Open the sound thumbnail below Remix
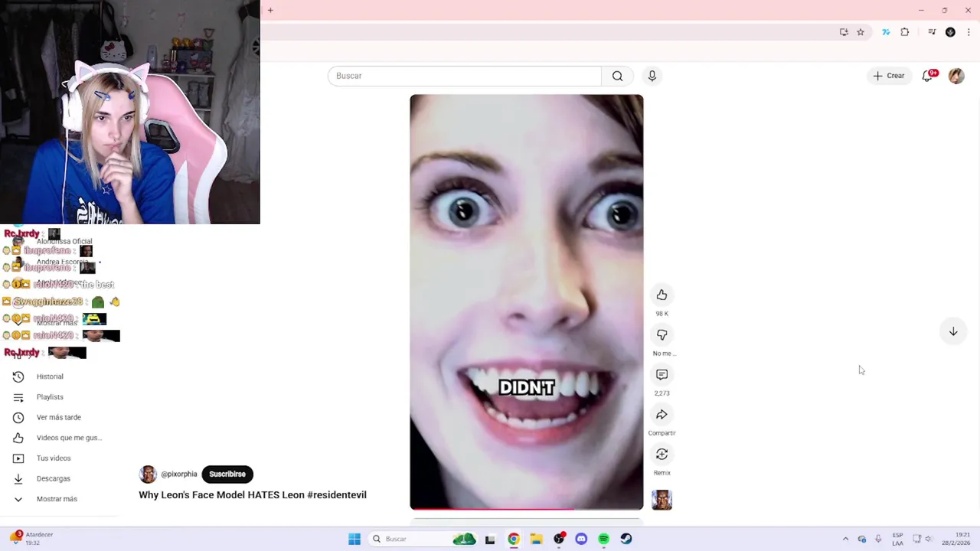Viewport: 980px width, 551px height. tap(661, 500)
